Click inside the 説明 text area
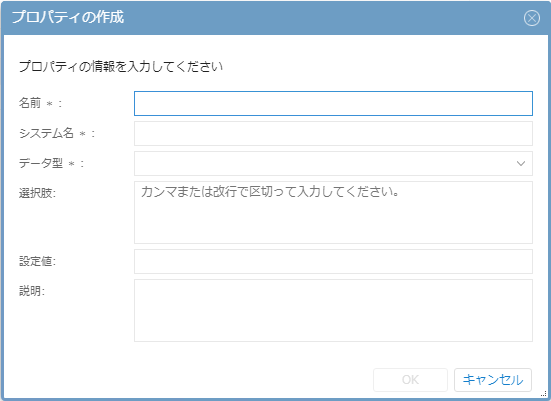 (333, 310)
